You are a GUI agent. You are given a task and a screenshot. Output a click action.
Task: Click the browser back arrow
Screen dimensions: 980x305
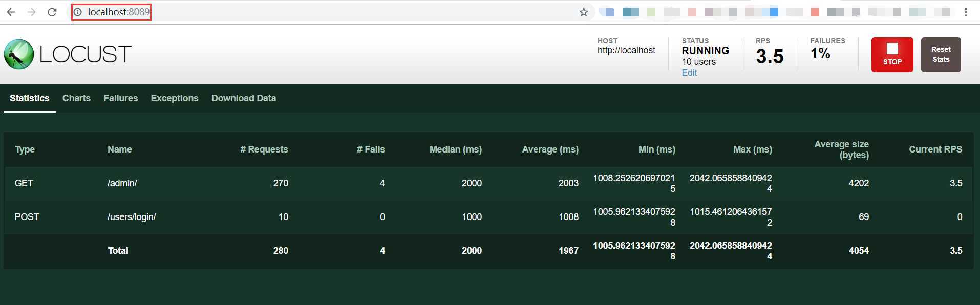pyautogui.click(x=11, y=12)
